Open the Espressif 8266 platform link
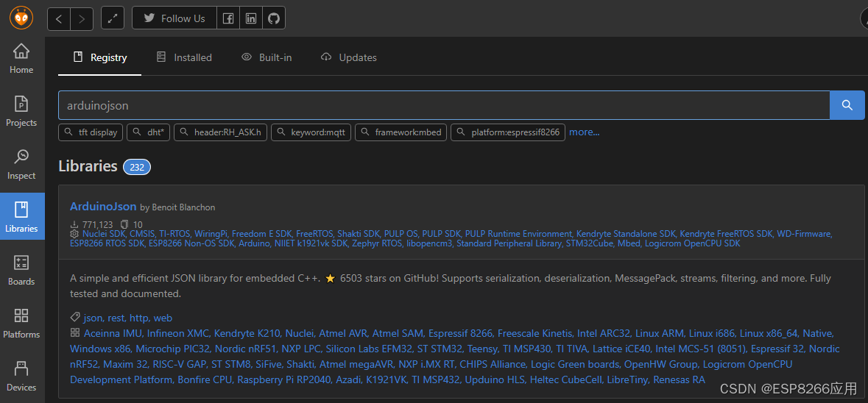 click(461, 333)
